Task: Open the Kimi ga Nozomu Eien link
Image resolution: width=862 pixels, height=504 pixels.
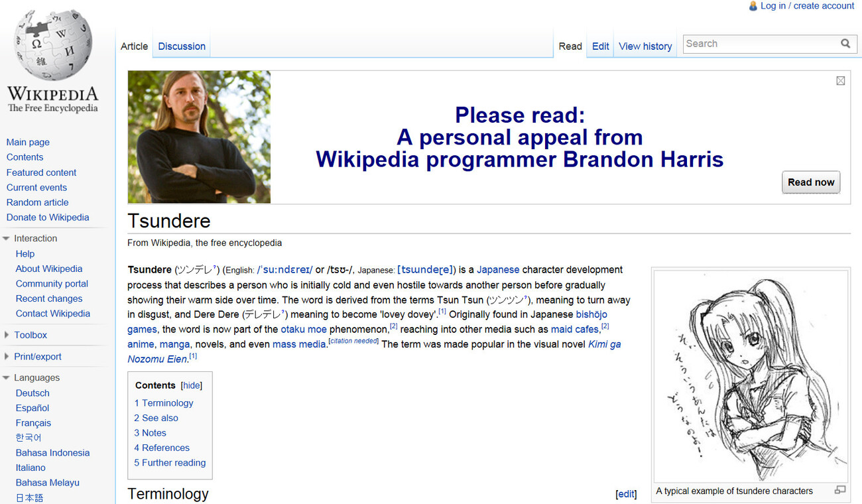Action: tap(374, 351)
